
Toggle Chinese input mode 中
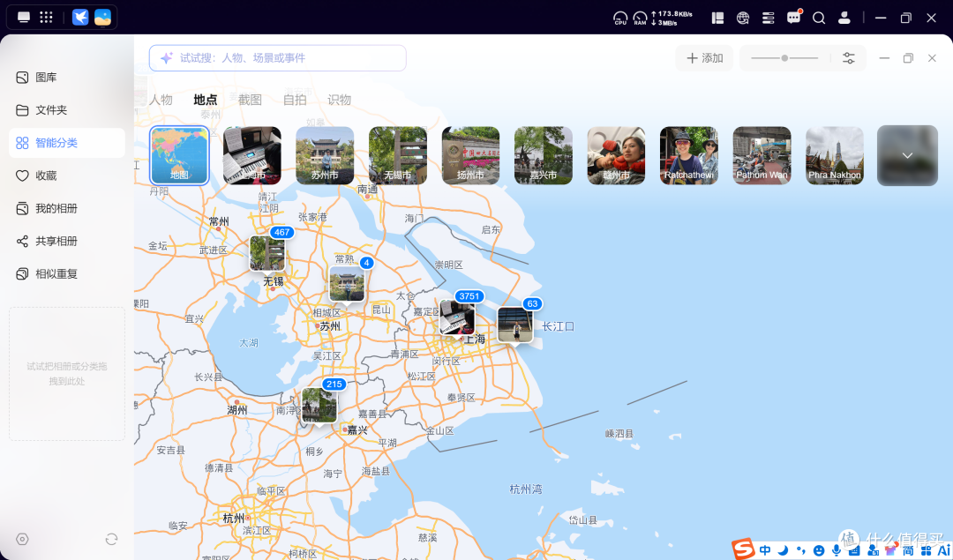pos(765,550)
